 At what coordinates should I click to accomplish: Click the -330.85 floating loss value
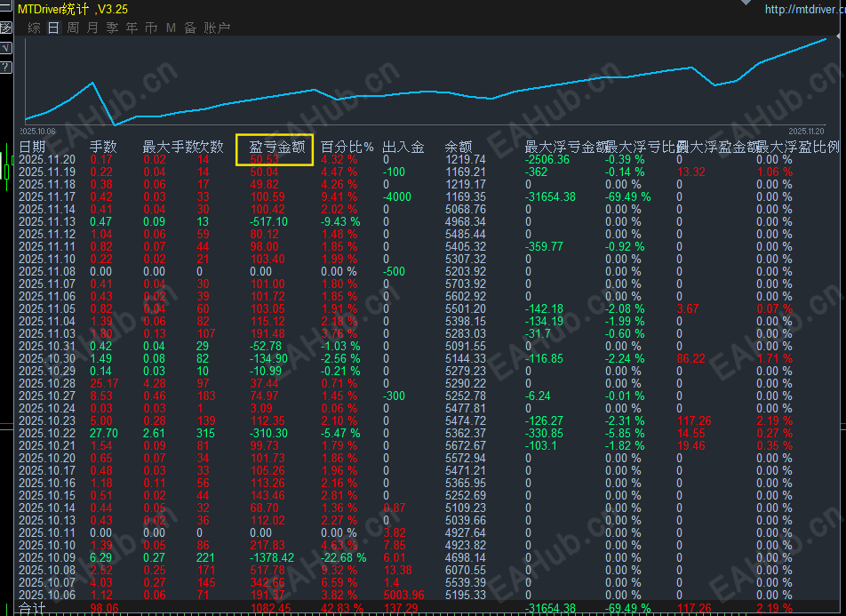[545, 433]
